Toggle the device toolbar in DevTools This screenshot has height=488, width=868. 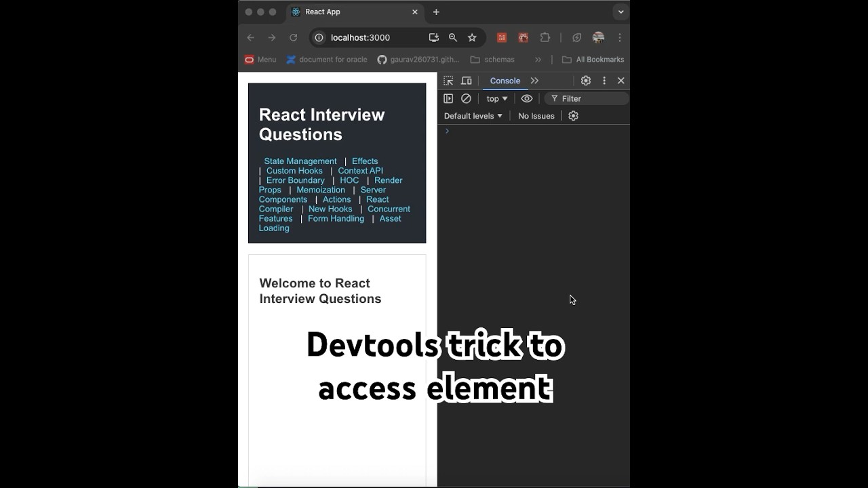(x=467, y=81)
